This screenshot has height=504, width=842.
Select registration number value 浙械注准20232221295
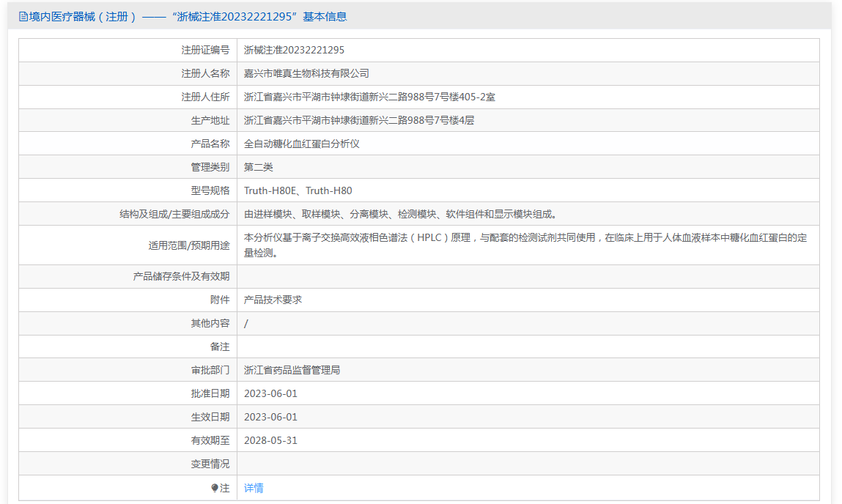[294, 50]
